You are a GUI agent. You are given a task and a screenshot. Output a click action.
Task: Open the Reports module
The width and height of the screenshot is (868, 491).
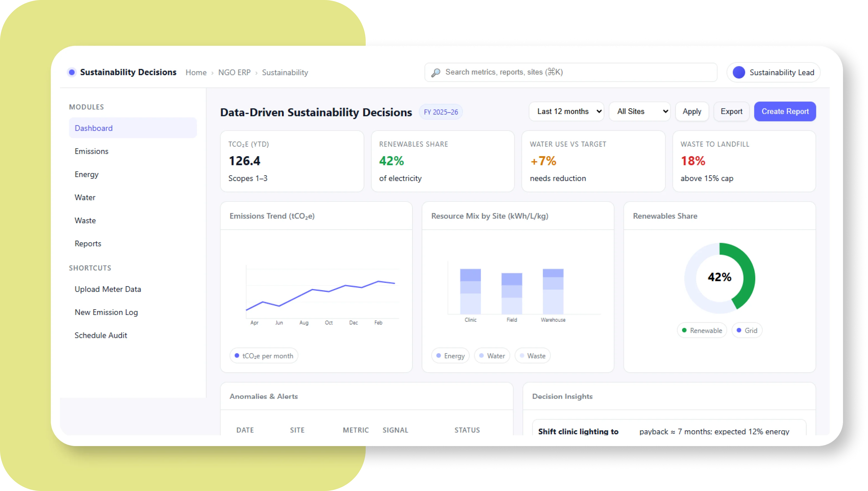point(88,244)
